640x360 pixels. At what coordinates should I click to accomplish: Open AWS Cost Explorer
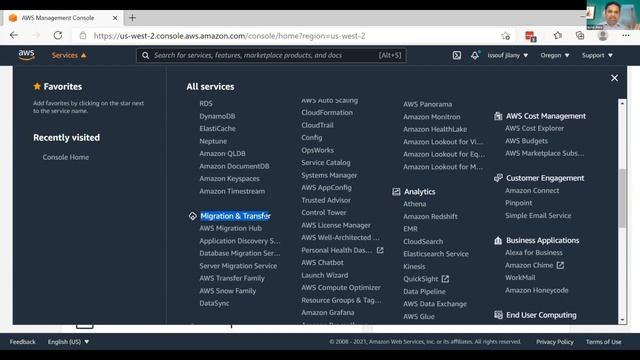534,128
